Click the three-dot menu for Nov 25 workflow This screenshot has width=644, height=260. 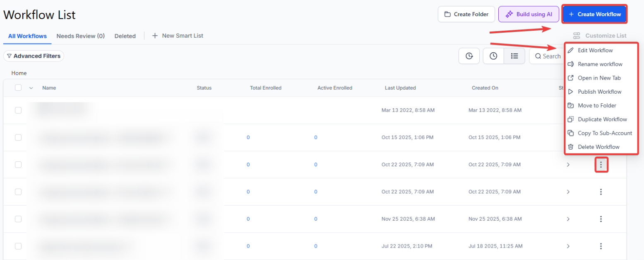click(x=601, y=219)
